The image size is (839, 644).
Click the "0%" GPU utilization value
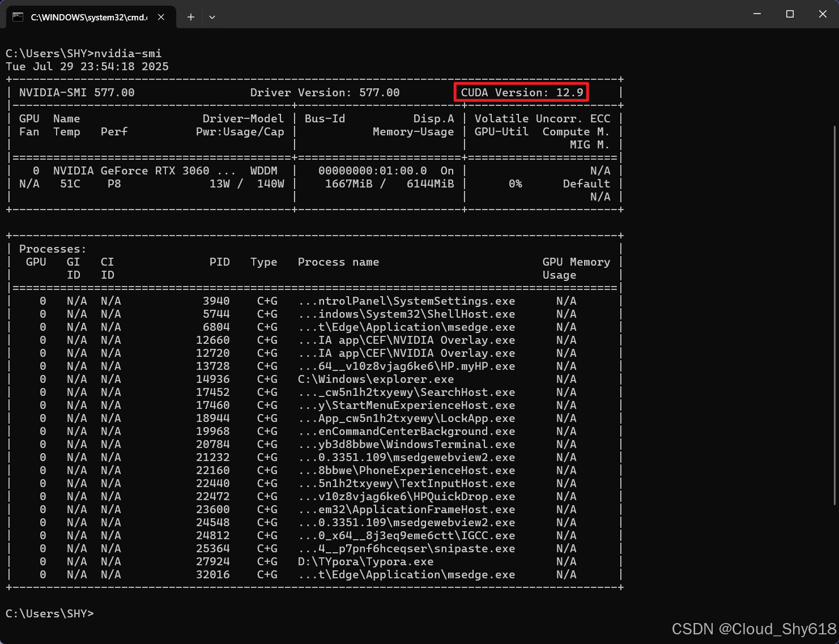516,184
